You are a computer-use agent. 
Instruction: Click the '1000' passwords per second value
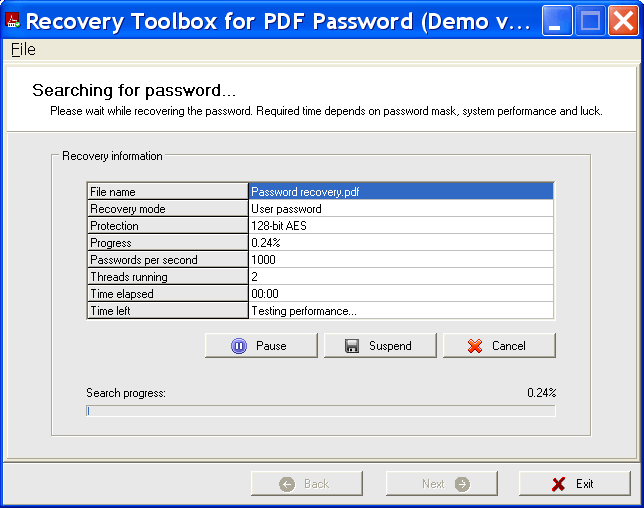coord(401,260)
